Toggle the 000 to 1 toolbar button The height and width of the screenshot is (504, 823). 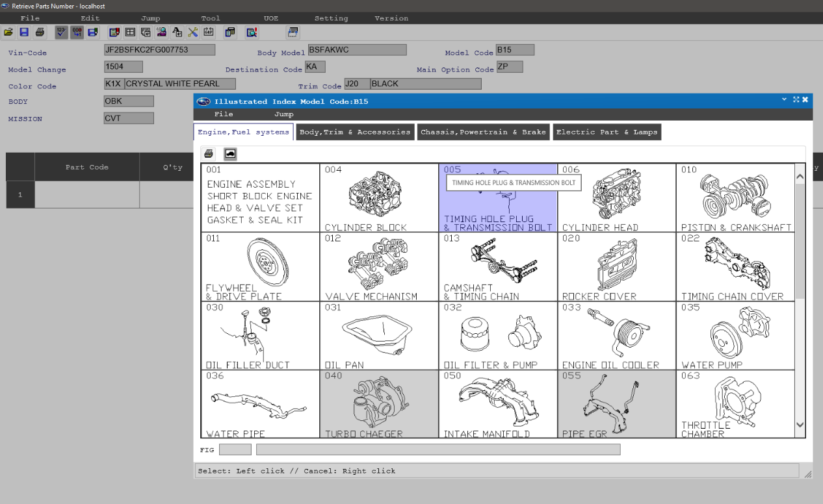[x=77, y=32]
